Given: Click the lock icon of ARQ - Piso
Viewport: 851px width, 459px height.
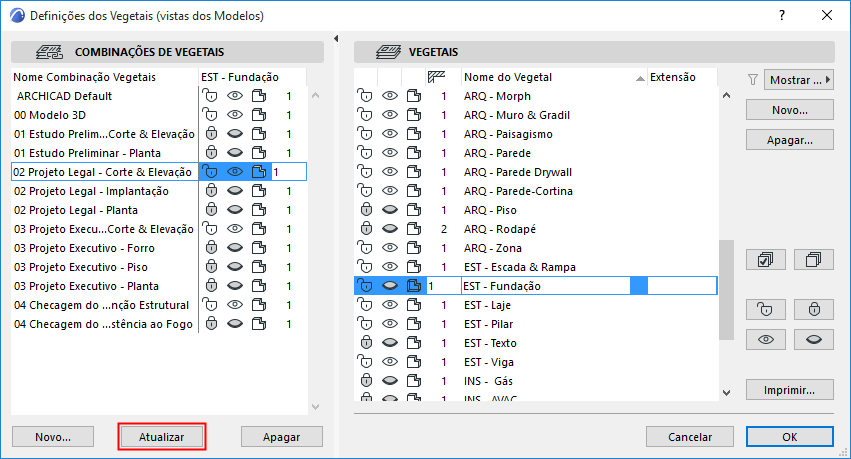Looking at the screenshot, I should pos(366,210).
